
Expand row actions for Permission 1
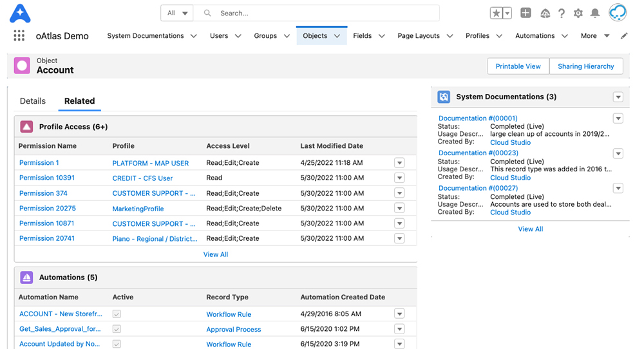(x=399, y=163)
